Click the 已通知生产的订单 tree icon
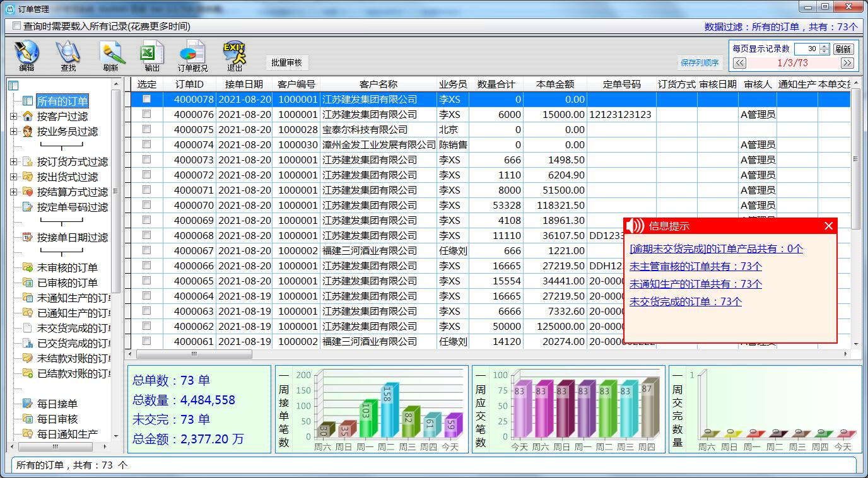Viewport: 868px width, 478px height. click(27, 313)
